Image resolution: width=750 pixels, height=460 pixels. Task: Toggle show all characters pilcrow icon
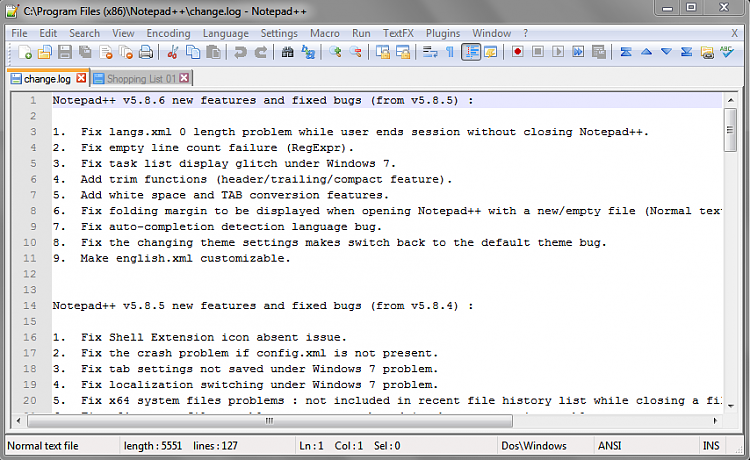(x=450, y=52)
